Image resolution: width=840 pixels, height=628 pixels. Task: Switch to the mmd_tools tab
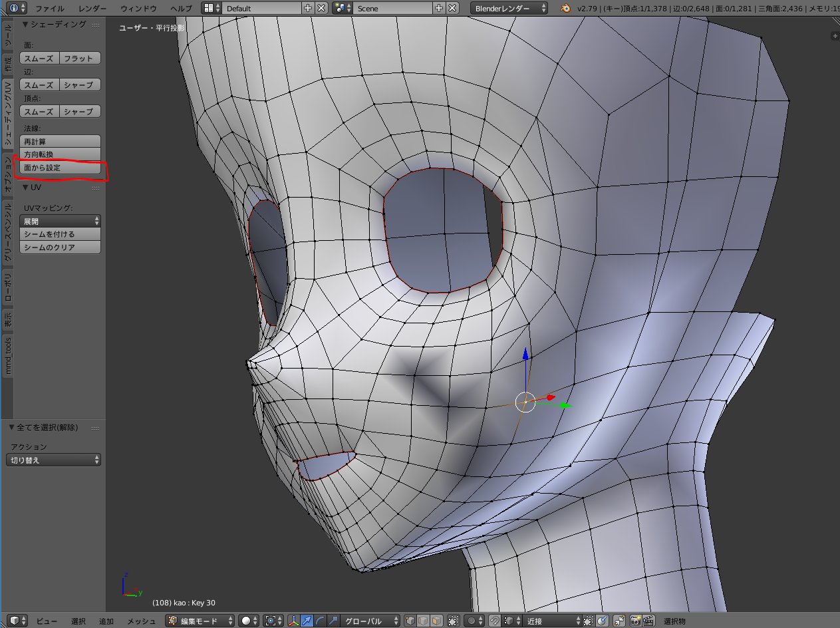pos(7,355)
